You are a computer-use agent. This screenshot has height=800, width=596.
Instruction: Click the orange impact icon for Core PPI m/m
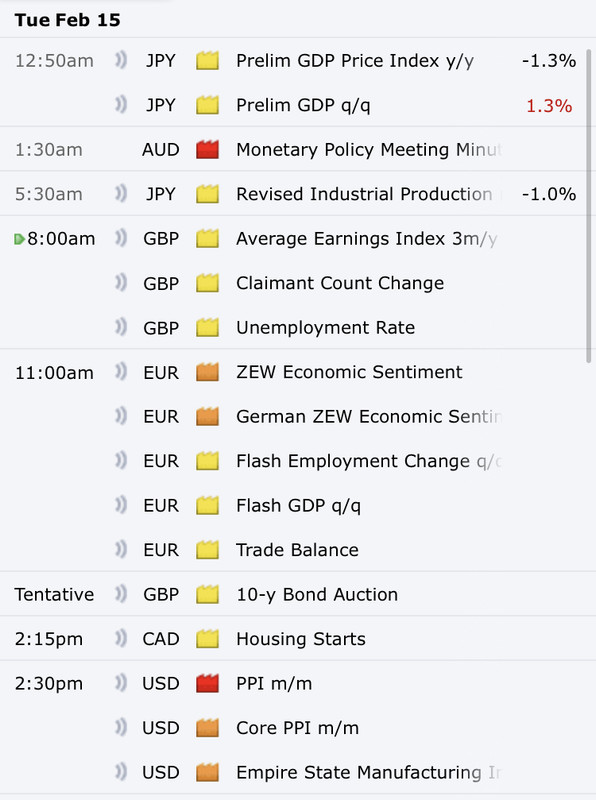207,728
